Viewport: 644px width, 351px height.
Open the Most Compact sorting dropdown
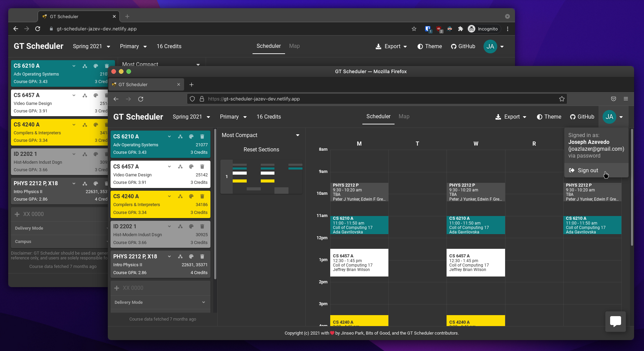click(261, 135)
